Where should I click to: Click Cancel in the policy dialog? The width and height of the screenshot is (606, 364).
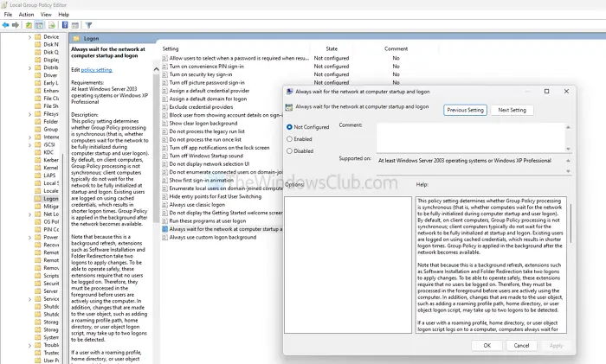[x=521, y=346]
